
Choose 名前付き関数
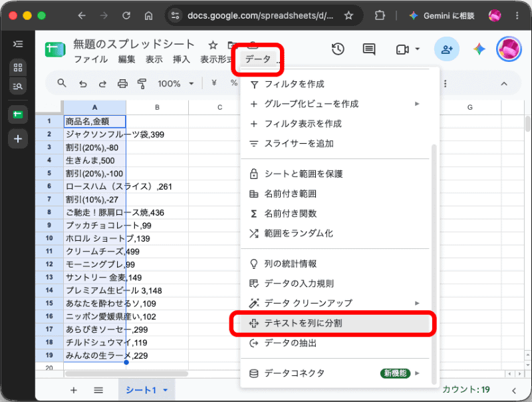tap(335, 214)
